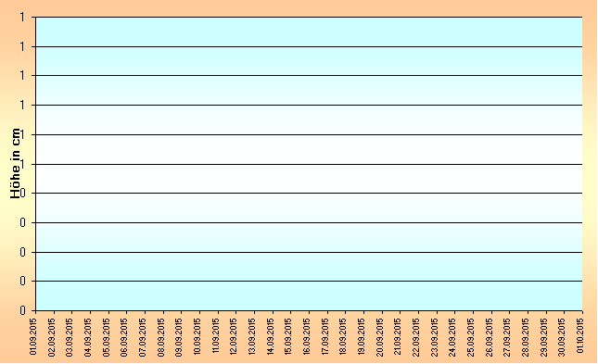This screenshot has height=364, width=598.
Task: Click the topmost horizontal gridline
Action: pyautogui.click(x=309, y=17)
